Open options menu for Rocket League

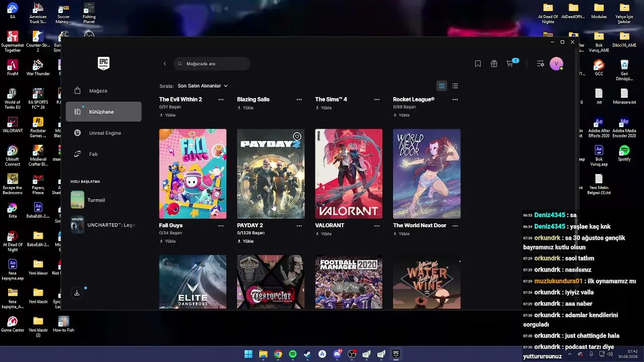(x=455, y=100)
